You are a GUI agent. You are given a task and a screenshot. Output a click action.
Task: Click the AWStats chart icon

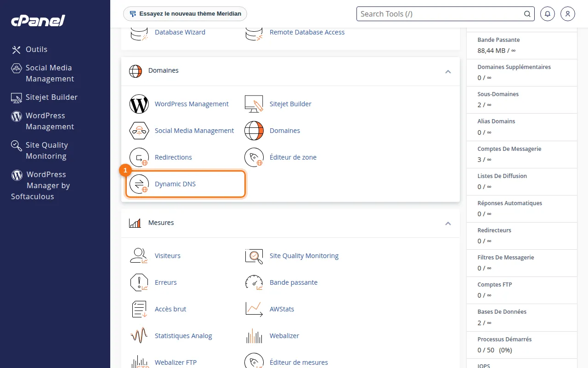pos(254,309)
